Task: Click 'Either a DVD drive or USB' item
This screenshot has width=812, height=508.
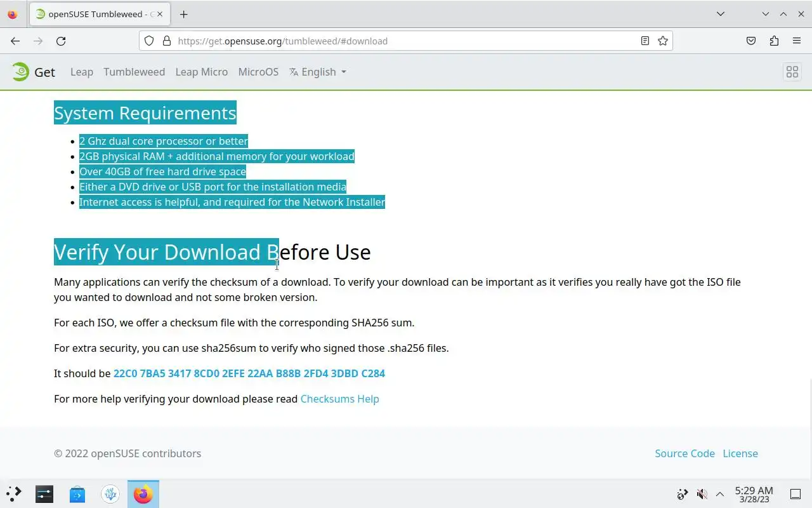Action: [213, 187]
